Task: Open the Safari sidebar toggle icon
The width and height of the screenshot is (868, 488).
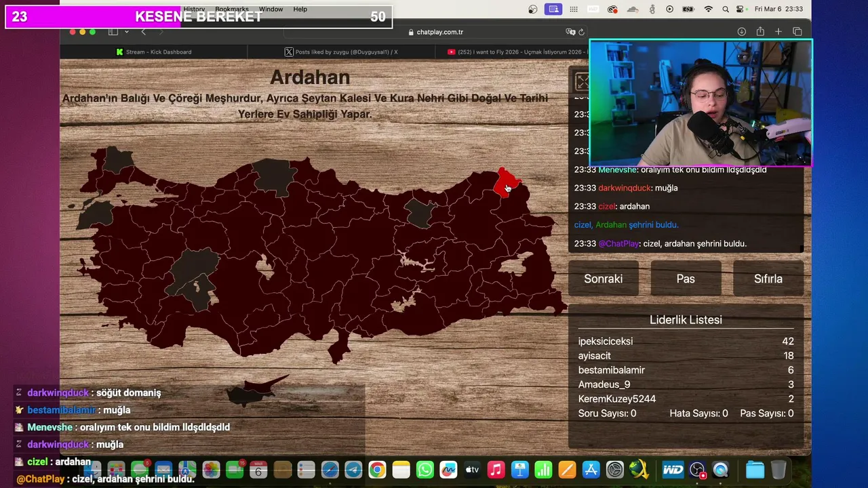Action: 113,32
